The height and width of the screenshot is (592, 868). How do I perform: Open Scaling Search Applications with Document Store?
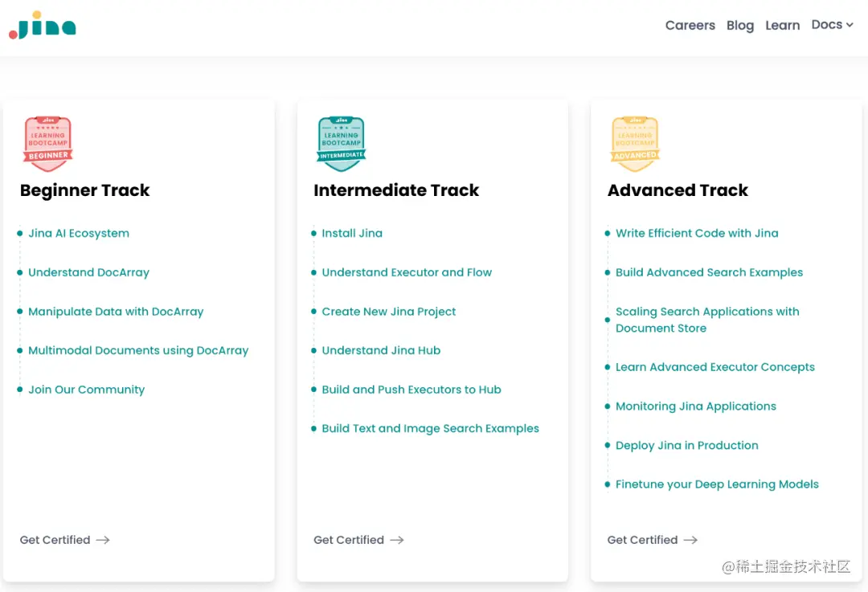pyautogui.click(x=707, y=320)
